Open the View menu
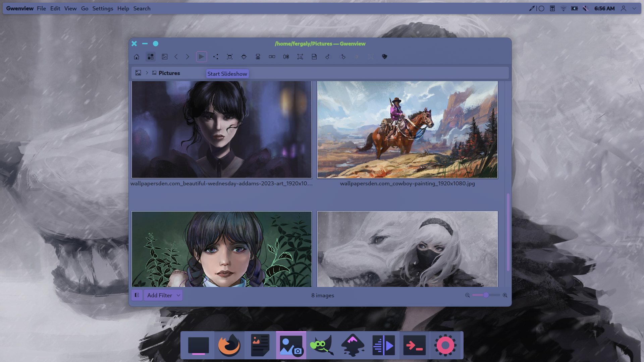Screen dimensions: 644x362 pos(70,8)
